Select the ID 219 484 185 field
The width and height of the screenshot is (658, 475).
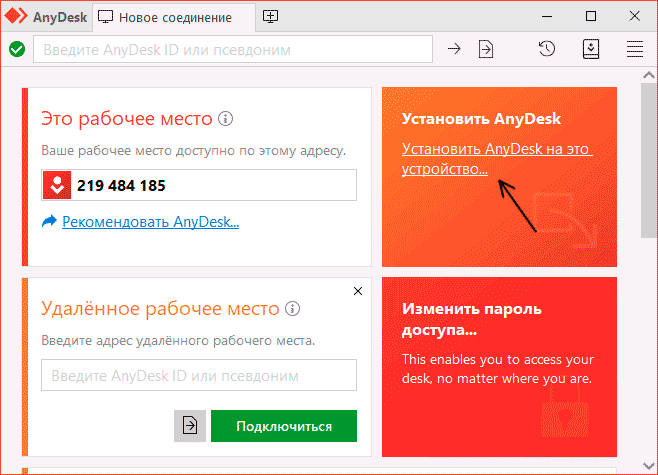(x=199, y=185)
